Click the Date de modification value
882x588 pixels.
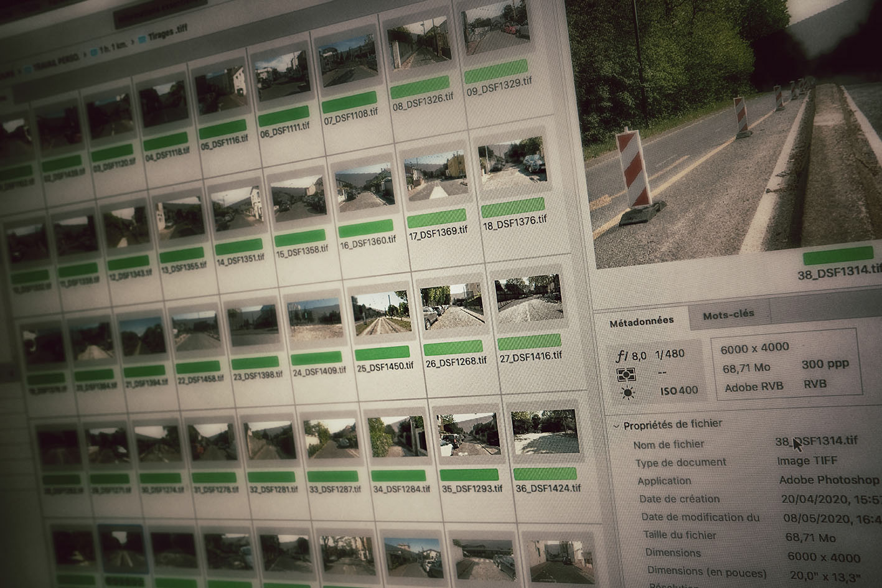(x=833, y=519)
